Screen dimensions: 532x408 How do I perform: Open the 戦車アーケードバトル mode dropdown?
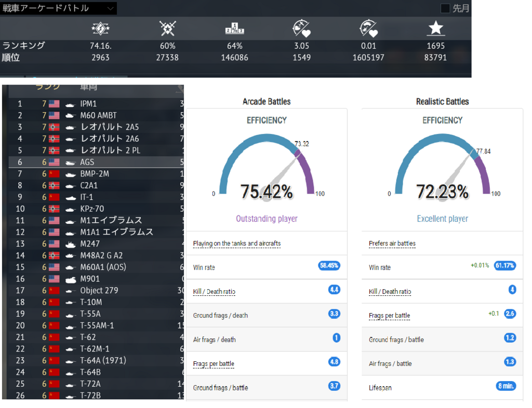(x=58, y=8)
